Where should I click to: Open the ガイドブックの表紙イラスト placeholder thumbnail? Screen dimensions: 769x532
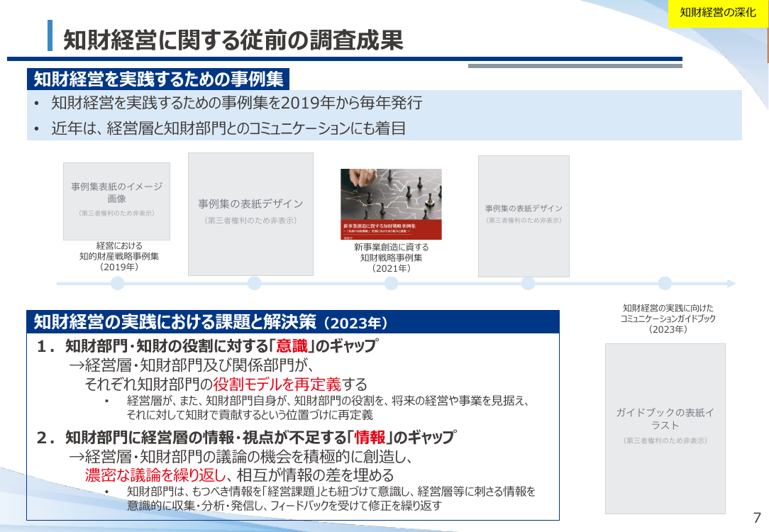point(665,428)
